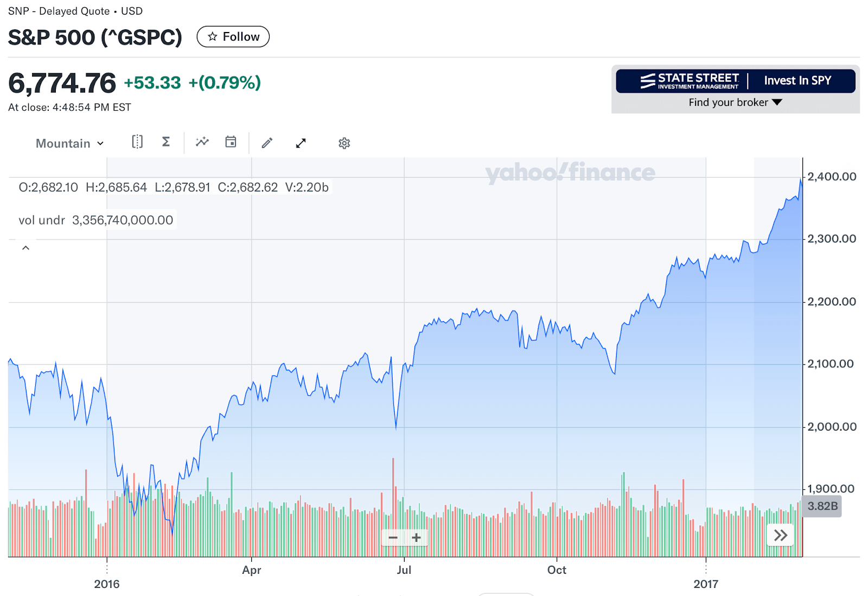This screenshot has width=868, height=596.
Task: Follow the S&P 500 index
Action: click(233, 37)
